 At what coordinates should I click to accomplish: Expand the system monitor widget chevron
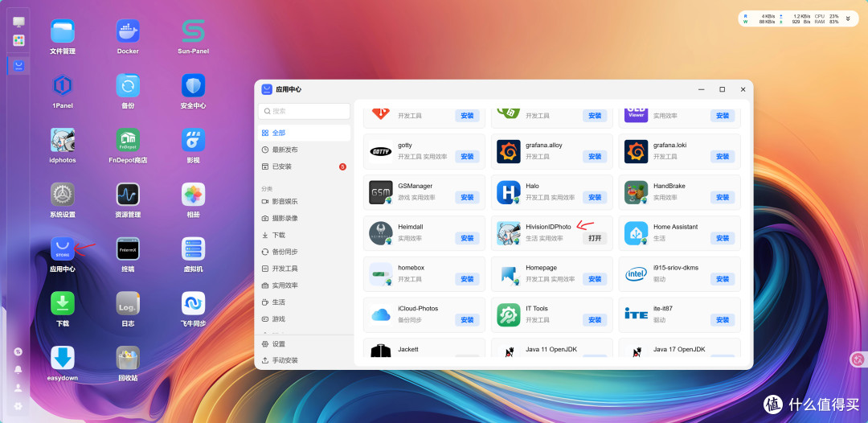click(848, 18)
